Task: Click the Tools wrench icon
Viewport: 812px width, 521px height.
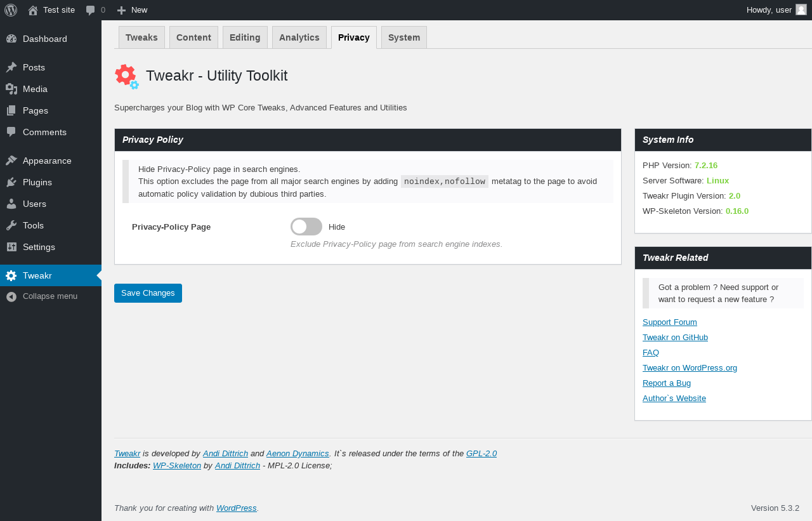Action: pyautogui.click(x=11, y=225)
